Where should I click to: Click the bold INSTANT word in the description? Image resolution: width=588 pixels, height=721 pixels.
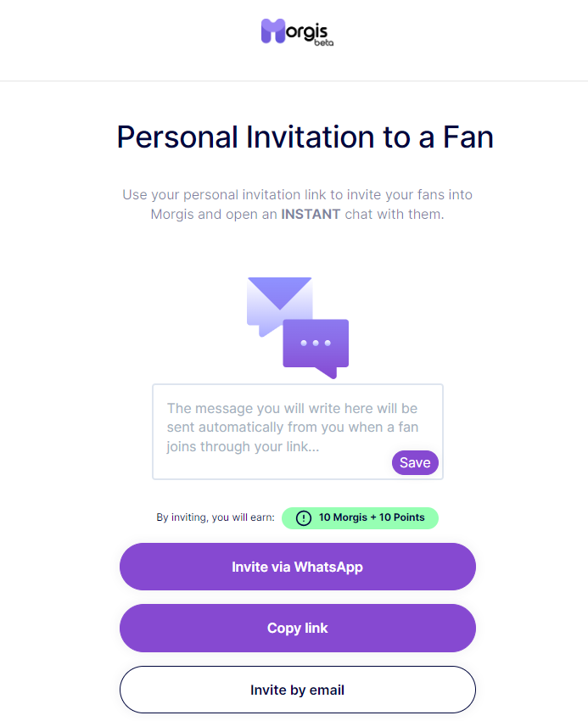tap(311, 215)
